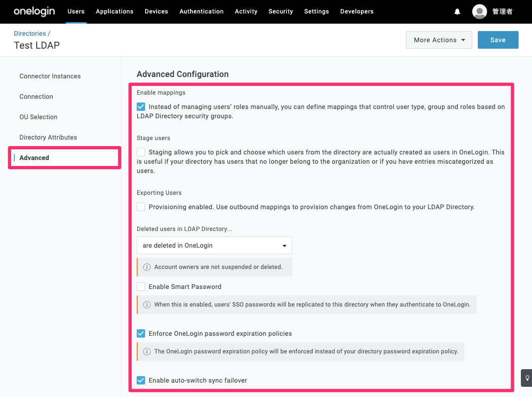Open the Users menu
The width and height of the screenshot is (532, 397).
[x=76, y=12]
